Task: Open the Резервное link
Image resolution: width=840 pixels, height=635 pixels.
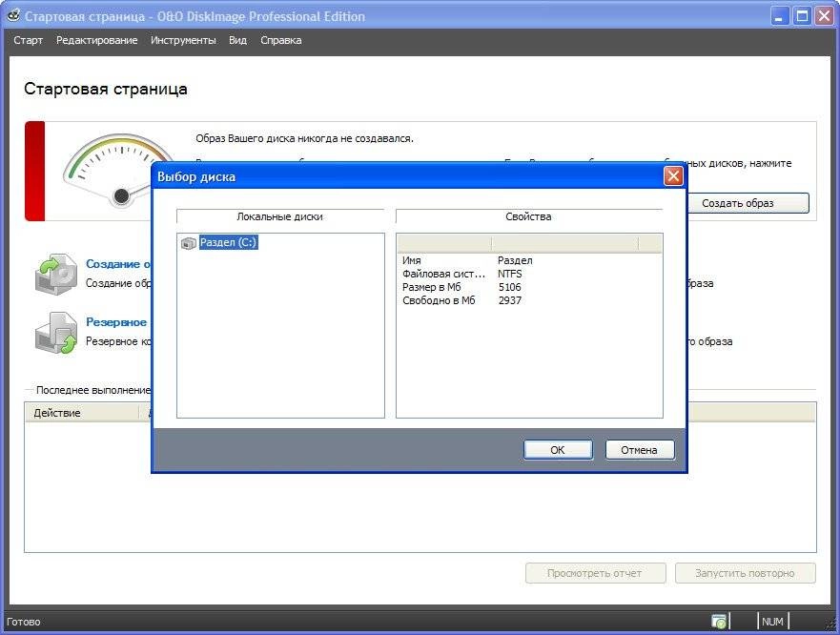Action: coord(116,322)
